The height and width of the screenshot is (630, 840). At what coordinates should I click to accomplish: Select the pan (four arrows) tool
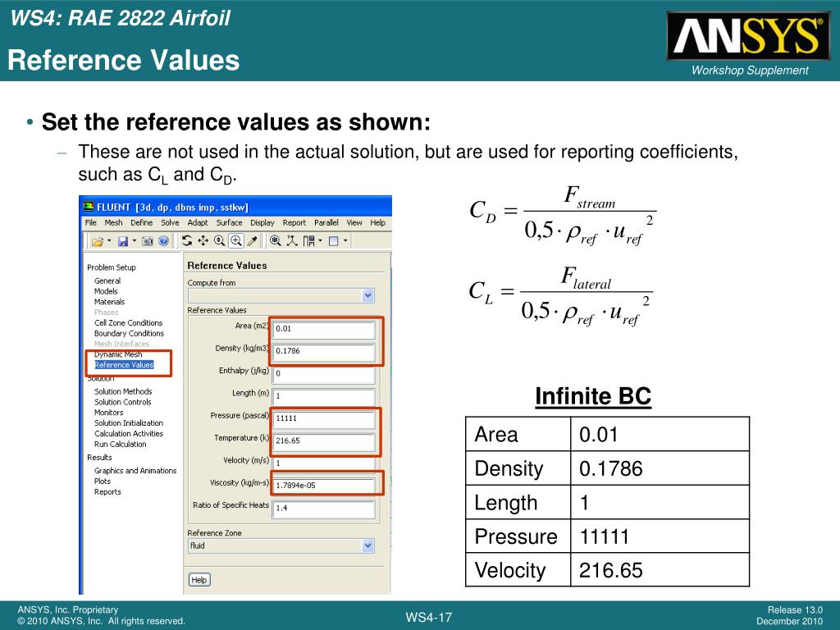coord(203,240)
